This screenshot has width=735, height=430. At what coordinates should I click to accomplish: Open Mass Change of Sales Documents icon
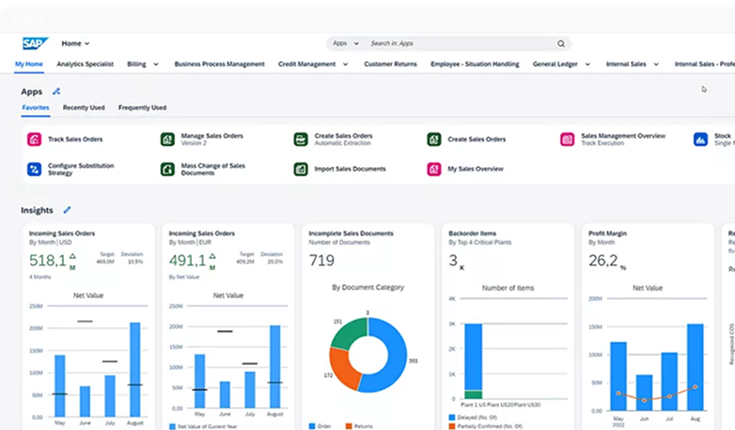(167, 169)
